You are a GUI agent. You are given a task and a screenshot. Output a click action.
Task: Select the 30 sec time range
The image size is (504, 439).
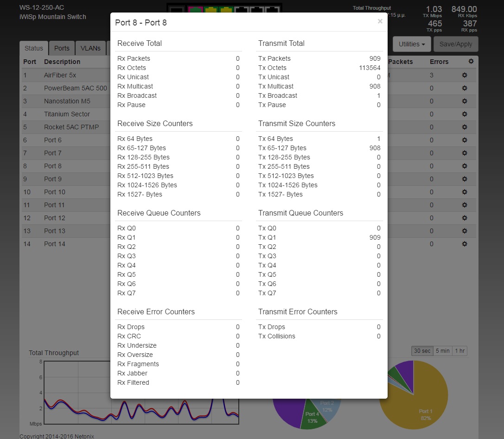422,351
